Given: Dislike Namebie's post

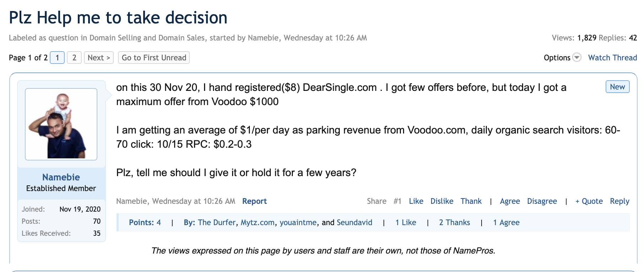Looking at the screenshot, I should [x=442, y=201].
